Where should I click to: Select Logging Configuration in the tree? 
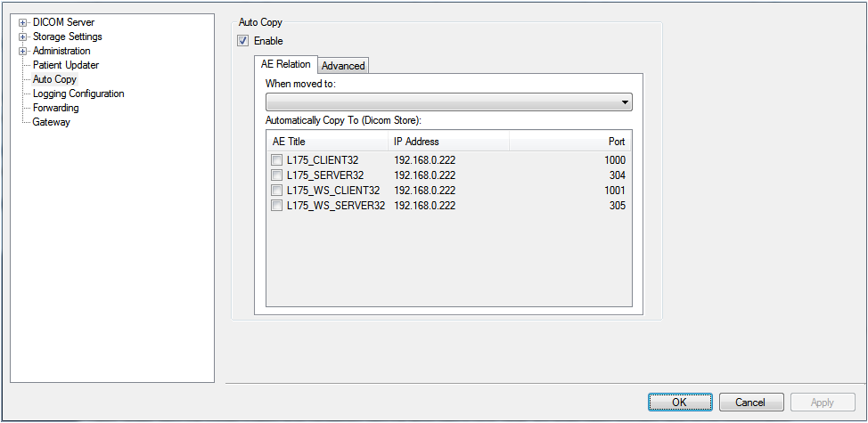[x=78, y=94]
